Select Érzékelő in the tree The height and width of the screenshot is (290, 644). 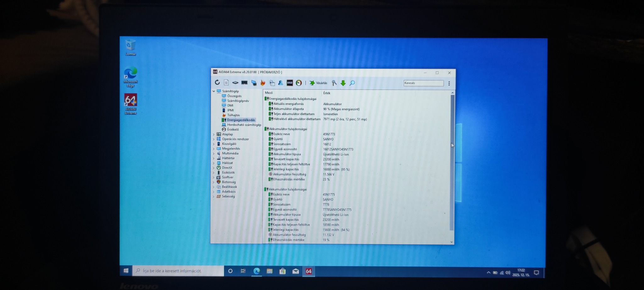click(233, 129)
